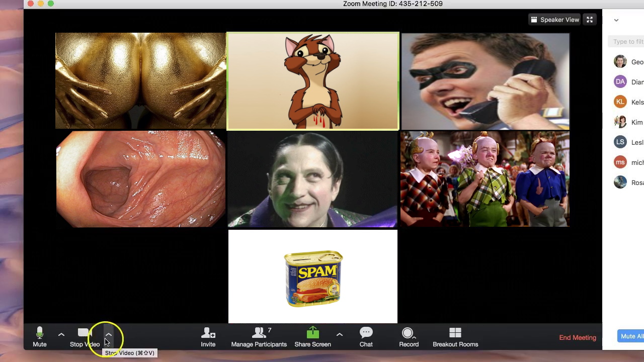Screen dimensions: 644x362
Task: Expand audio options arrow beside Mute
Action: coord(61,334)
